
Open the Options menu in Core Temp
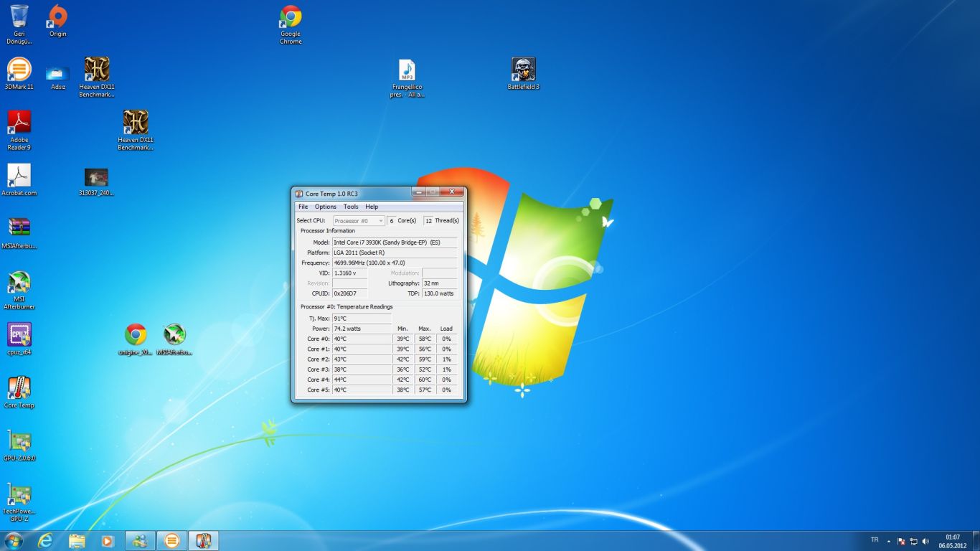(325, 207)
